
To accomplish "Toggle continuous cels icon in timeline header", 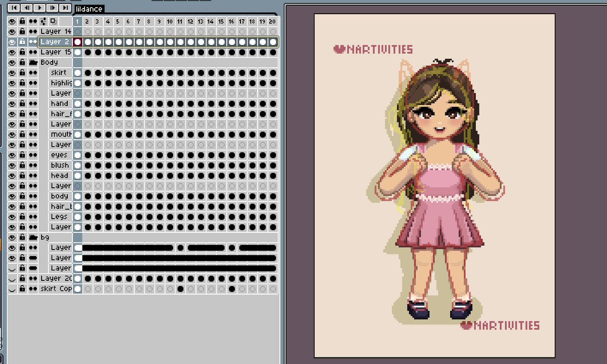I will point(33,21).
